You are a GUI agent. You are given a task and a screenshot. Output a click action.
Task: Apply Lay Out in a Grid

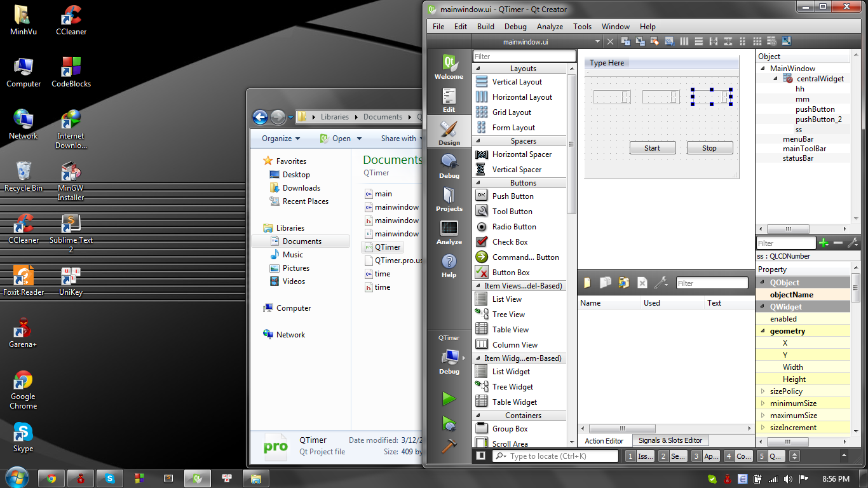click(757, 41)
